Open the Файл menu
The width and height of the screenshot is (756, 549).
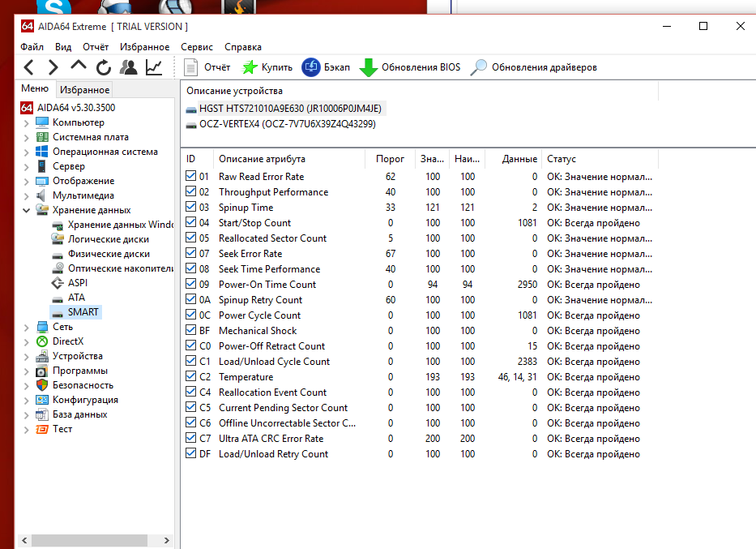pyautogui.click(x=32, y=47)
